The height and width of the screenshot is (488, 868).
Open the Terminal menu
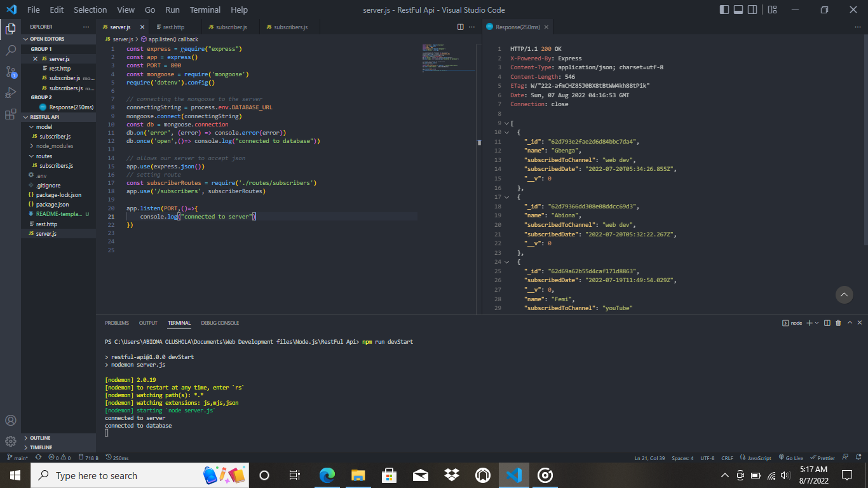click(x=205, y=10)
